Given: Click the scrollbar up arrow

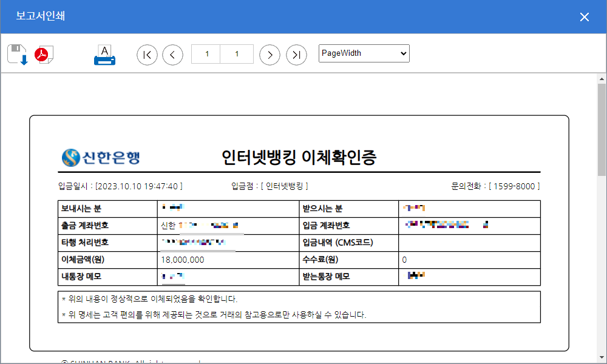Looking at the screenshot, I should pos(602,79).
